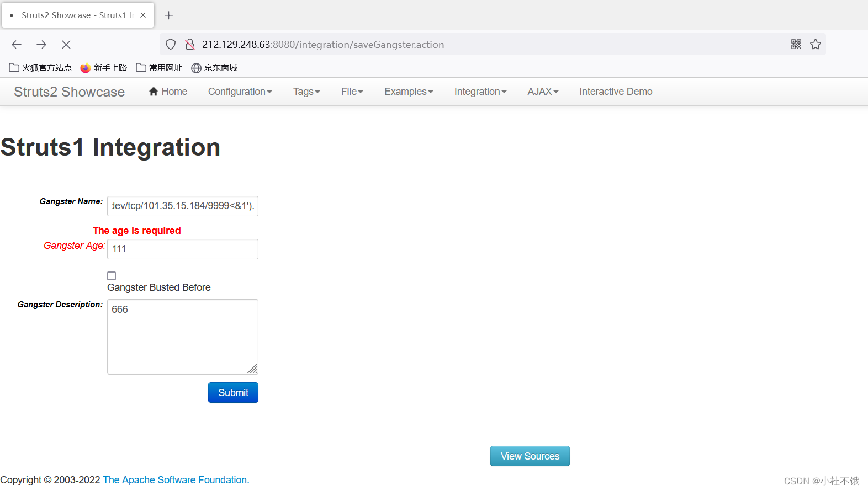Image resolution: width=868 pixels, height=491 pixels.
Task: Click the Home link in the navbar
Action: 168,92
